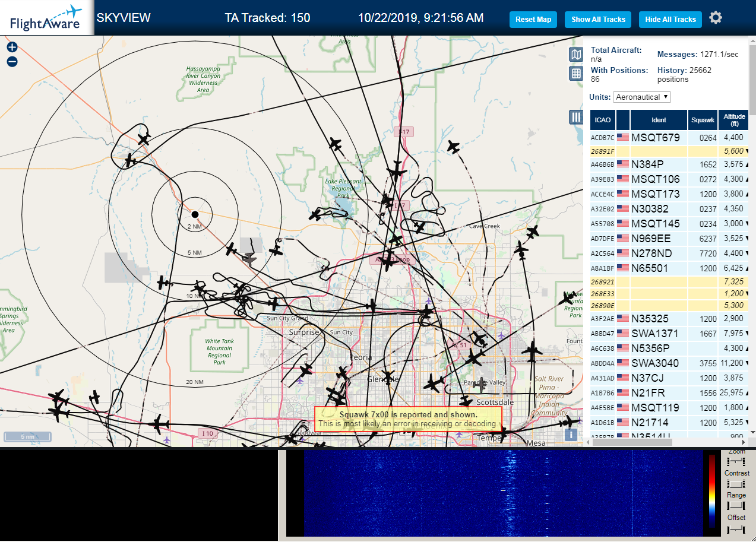Select the N37CJ aircraft row
The image size is (756, 542).
tap(669, 378)
